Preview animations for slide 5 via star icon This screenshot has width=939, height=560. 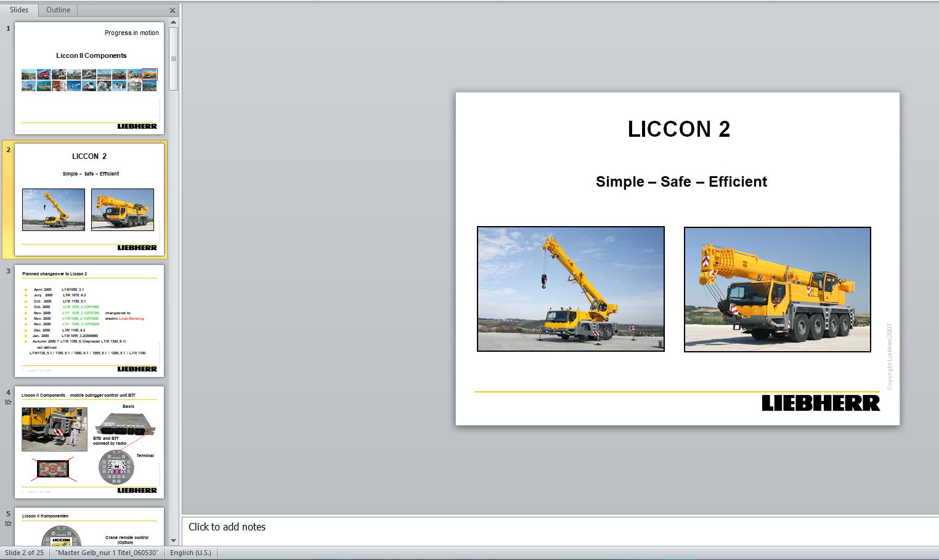(x=7, y=523)
